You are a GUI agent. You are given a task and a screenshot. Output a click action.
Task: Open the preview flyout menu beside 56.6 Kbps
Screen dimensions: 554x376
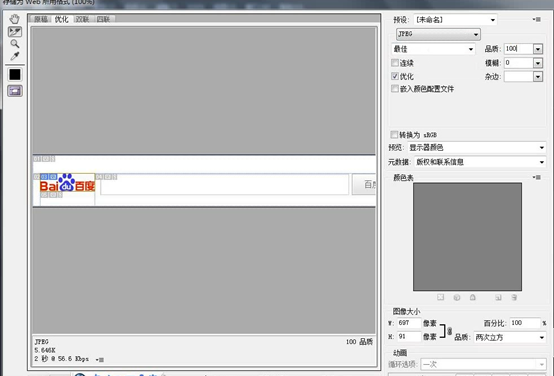100,360
